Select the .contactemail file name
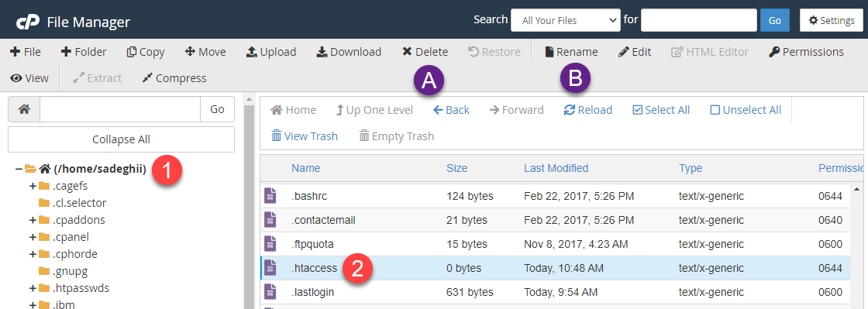868x309 pixels. 323,220
